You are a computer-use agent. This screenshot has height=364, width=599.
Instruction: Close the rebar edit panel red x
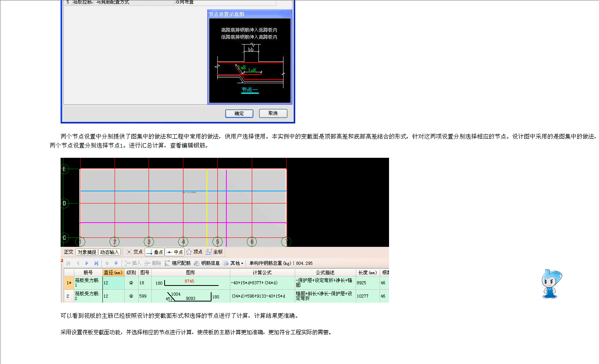(x=62, y=261)
